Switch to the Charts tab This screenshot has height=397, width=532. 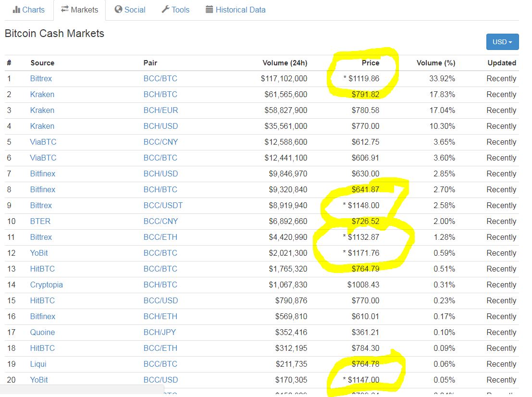tap(28, 10)
